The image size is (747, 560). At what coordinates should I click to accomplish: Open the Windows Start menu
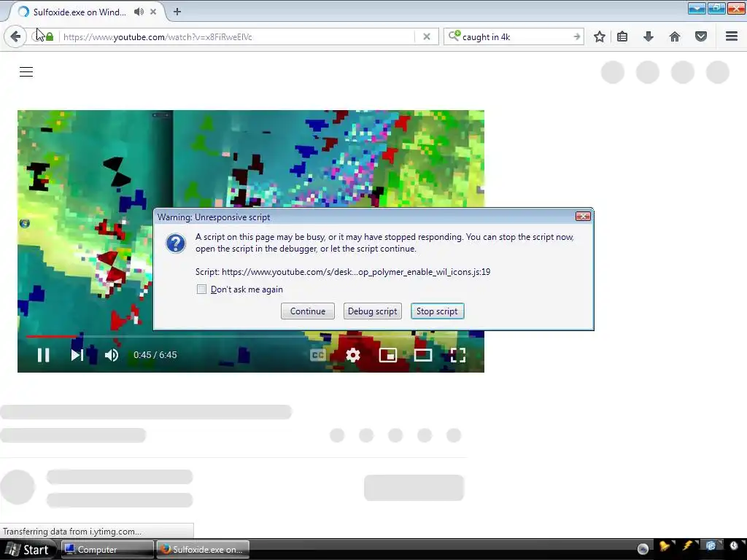28,550
